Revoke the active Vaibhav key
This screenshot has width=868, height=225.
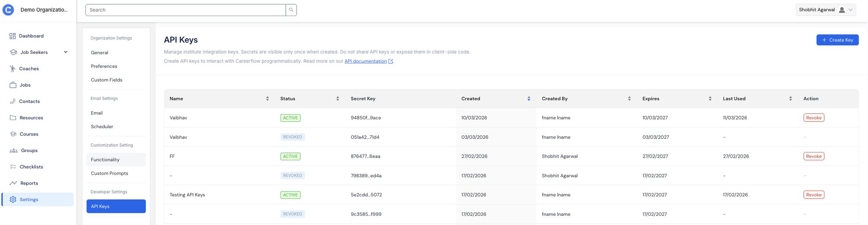point(813,118)
